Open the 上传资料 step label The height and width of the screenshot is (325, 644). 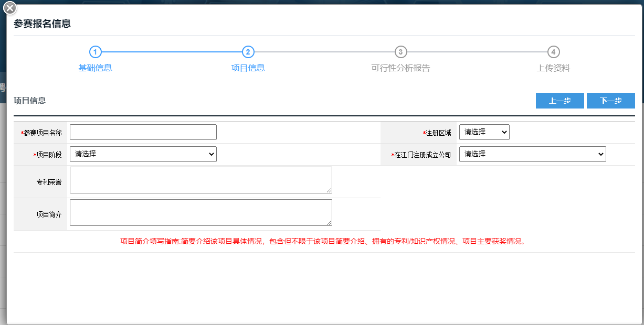[553, 68]
